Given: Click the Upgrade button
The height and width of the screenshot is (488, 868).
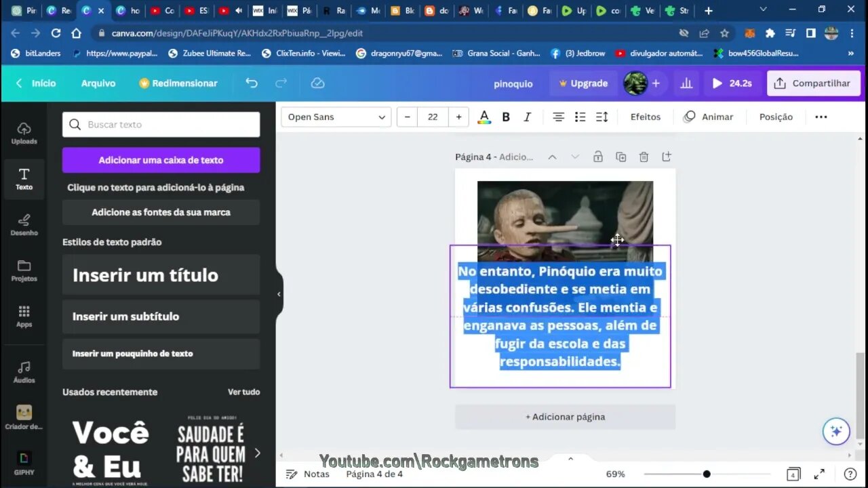Looking at the screenshot, I should (x=583, y=83).
